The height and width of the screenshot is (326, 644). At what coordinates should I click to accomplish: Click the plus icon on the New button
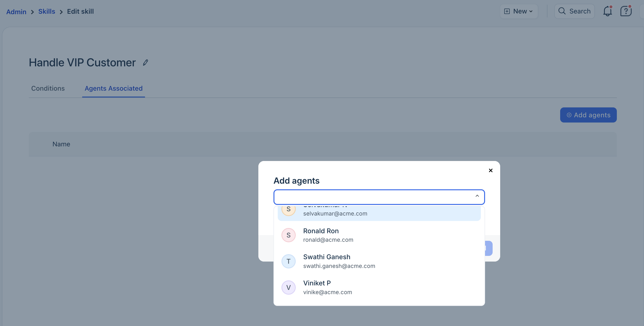(x=507, y=12)
